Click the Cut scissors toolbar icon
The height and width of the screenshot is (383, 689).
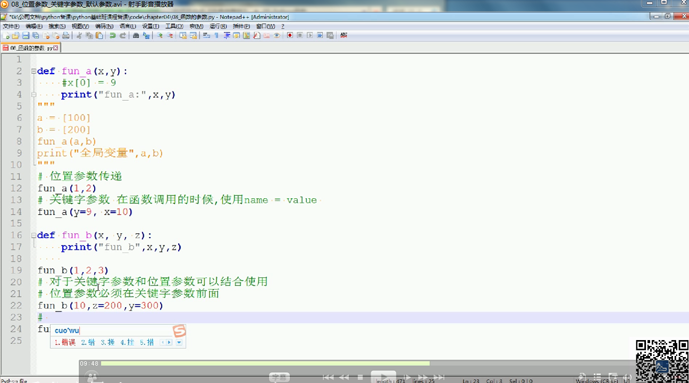79,36
